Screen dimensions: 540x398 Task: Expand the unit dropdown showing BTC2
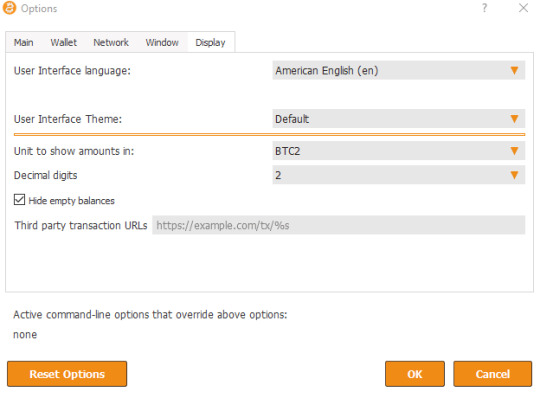[x=399, y=151]
